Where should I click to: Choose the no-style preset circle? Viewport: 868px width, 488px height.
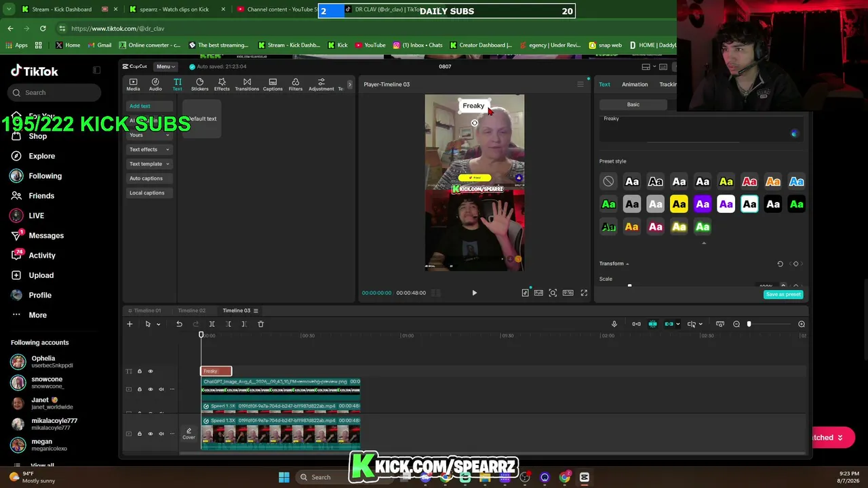click(608, 182)
